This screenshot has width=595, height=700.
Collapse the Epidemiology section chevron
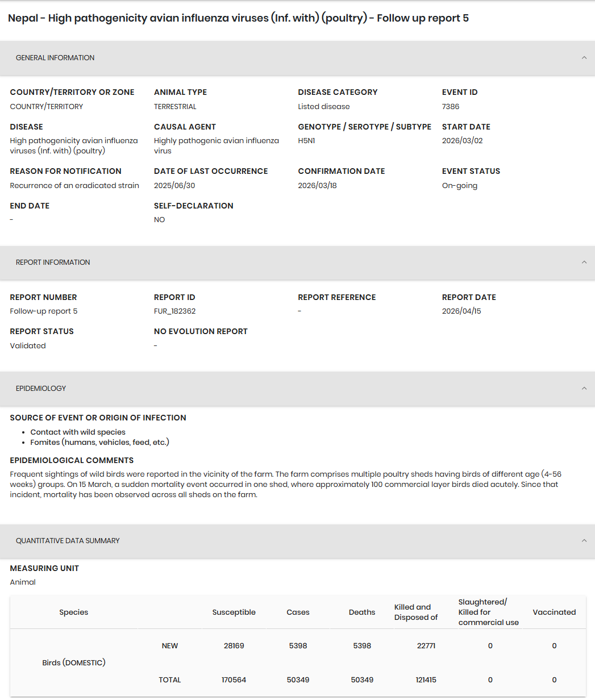coord(584,388)
